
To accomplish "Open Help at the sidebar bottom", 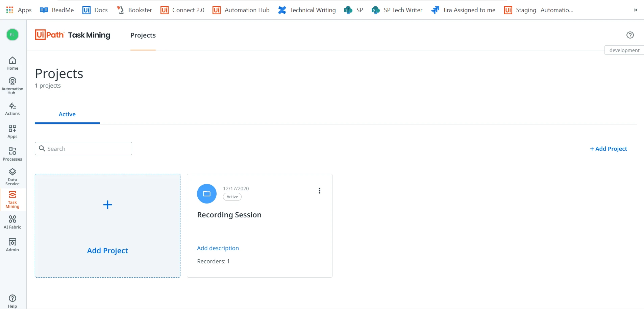I will click(13, 301).
